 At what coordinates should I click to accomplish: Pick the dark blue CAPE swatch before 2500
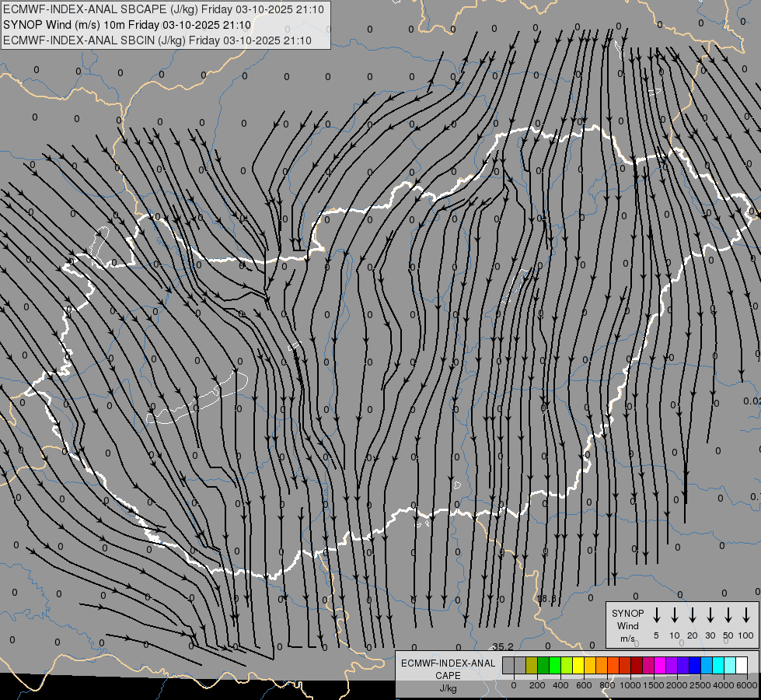point(695,666)
